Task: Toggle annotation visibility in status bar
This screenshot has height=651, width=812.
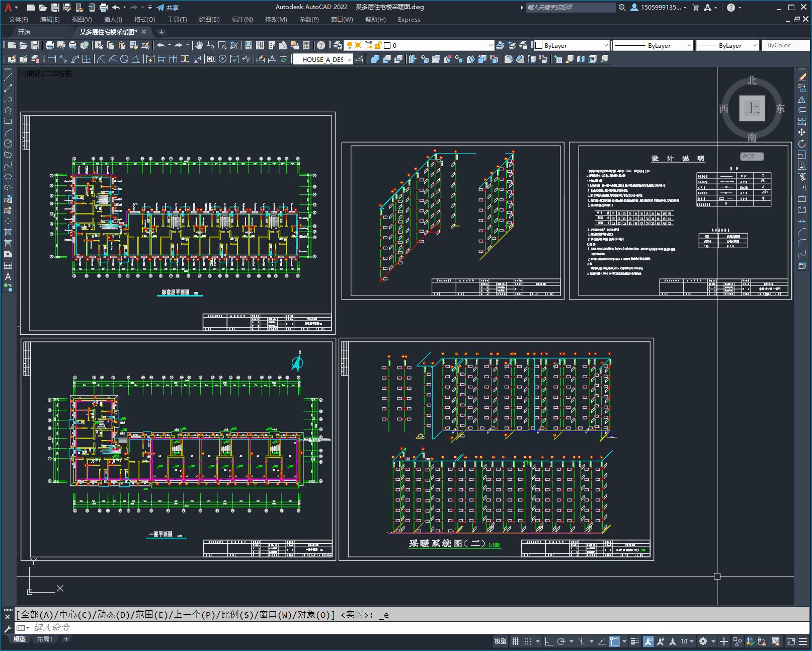Action: pos(648,641)
